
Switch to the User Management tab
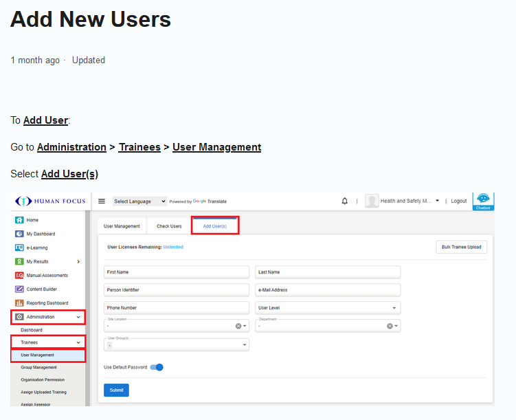pos(122,226)
